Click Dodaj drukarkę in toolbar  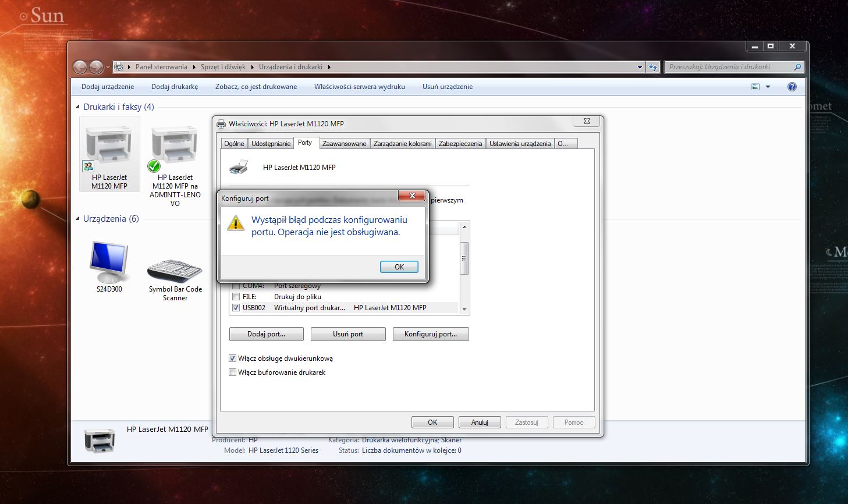(x=175, y=87)
